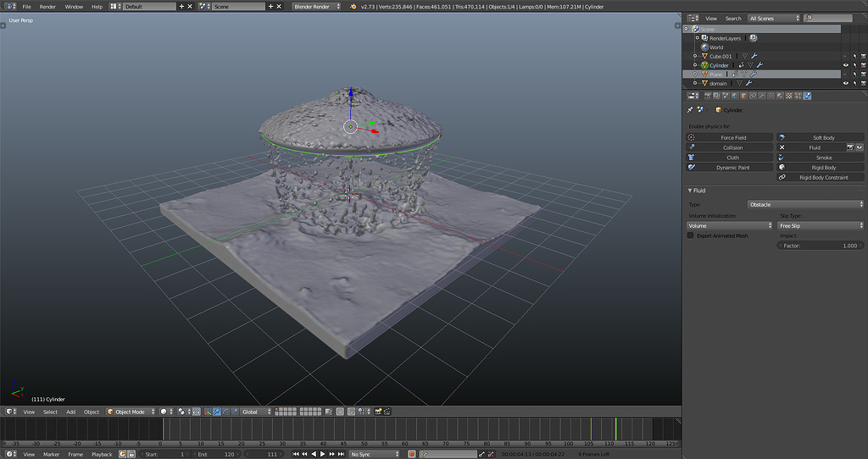Enable Cloth physics
868x459 pixels.
click(x=730, y=158)
